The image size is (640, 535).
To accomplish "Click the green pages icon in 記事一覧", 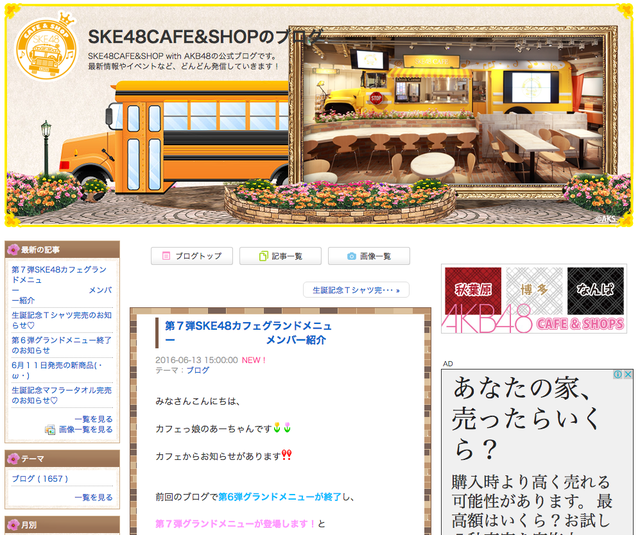I will point(263,256).
